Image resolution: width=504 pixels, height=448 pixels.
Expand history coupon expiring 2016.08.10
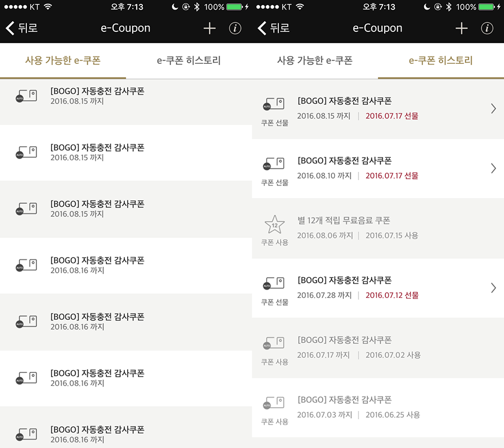(493, 169)
